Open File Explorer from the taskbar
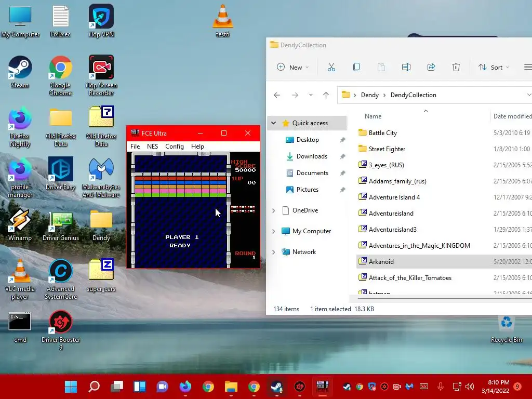Image resolution: width=532 pixels, height=399 pixels. coord(231,387)
